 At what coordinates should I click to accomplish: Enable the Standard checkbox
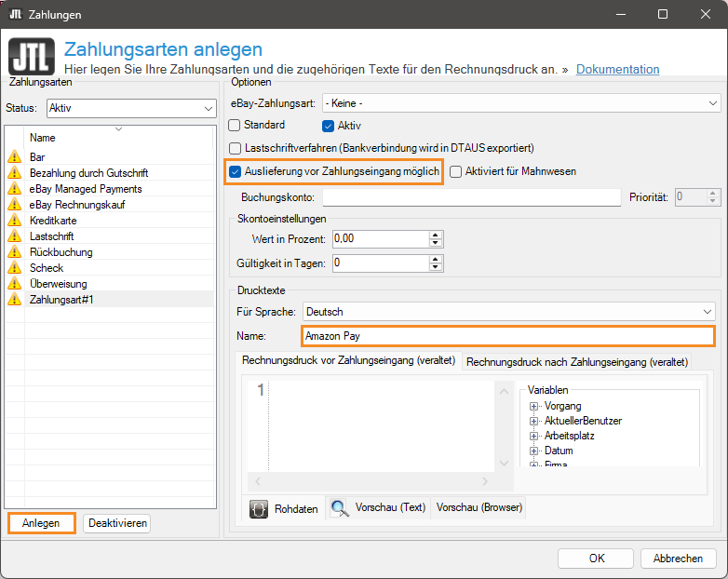tap(235, 125)
